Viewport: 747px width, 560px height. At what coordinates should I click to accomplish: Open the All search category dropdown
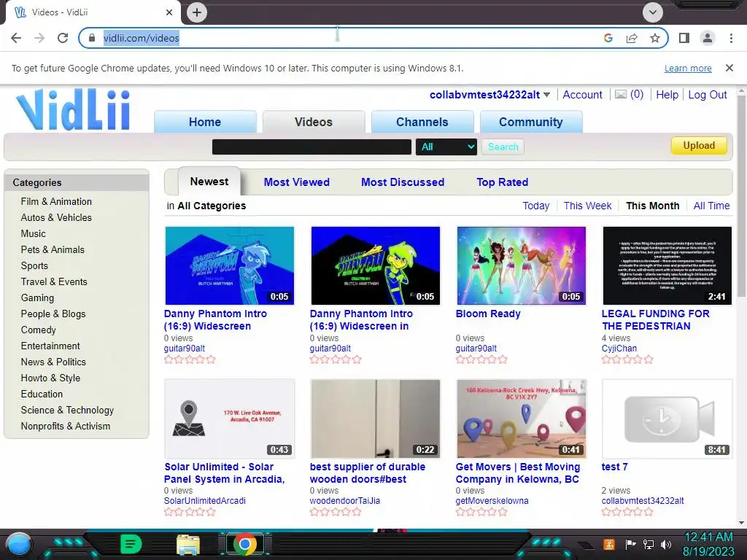tap(446, 147)
